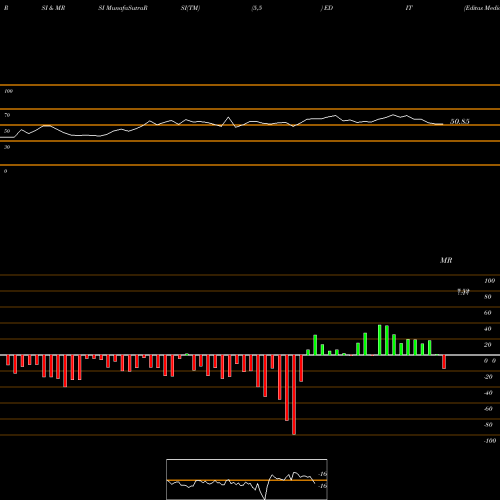This screenshot has width=500, height=500.
Task: Open the mini trend chart thumbnail
Action: pyautogui.click(x=247, y=479)
